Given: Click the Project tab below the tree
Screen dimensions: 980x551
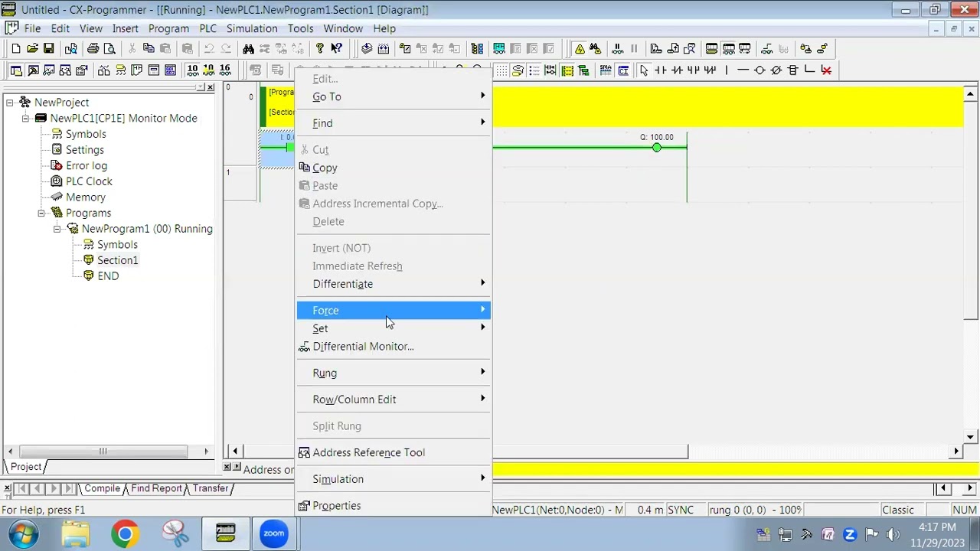Looking at the screenshot, I should pyautogui.click(x=25, y=467).
